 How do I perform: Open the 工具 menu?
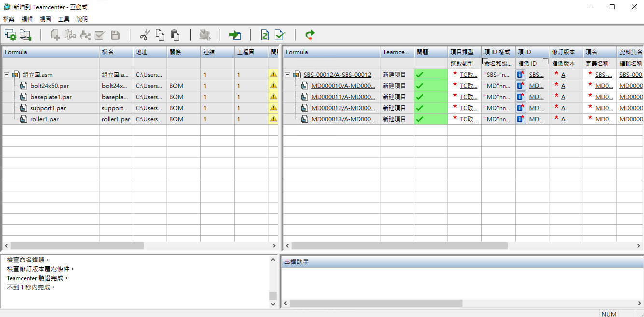tap(64, 19)
